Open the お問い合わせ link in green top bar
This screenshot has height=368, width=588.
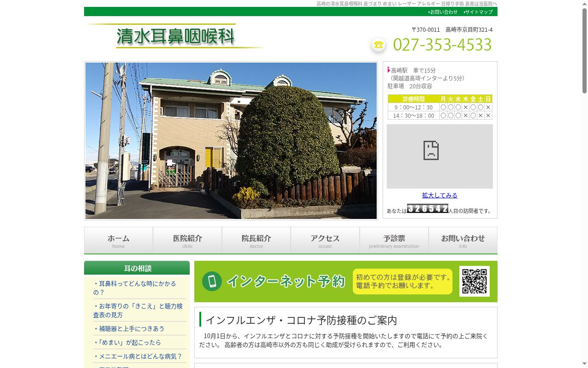443,12
